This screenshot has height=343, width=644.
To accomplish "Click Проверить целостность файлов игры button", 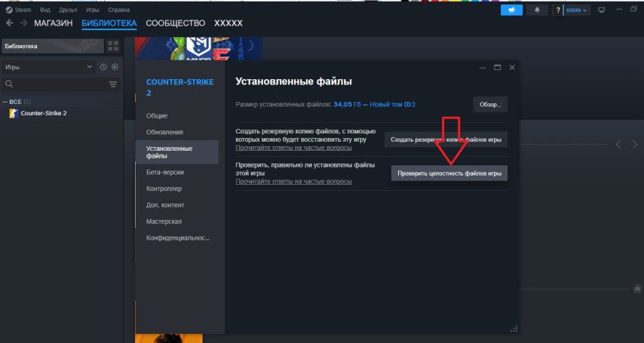I will click(x=449, y=173).
